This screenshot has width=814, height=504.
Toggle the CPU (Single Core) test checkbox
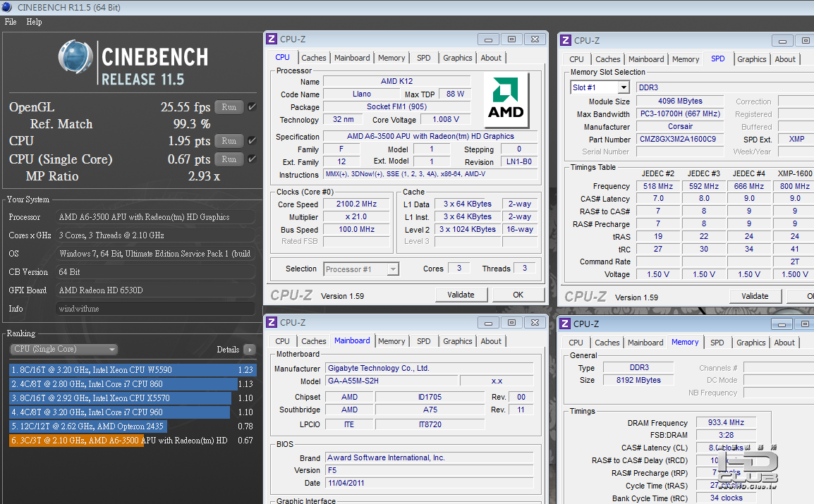(x=252, y=159)
